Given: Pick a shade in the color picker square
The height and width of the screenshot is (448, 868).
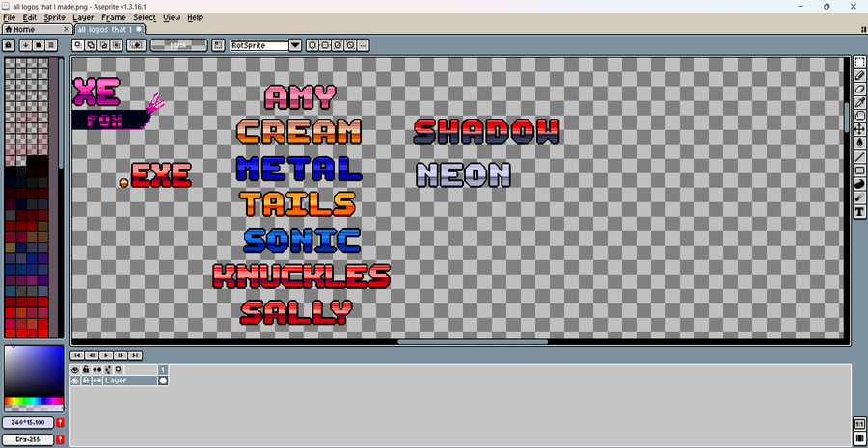Looking at the screenshot, I should click(34, 371).
